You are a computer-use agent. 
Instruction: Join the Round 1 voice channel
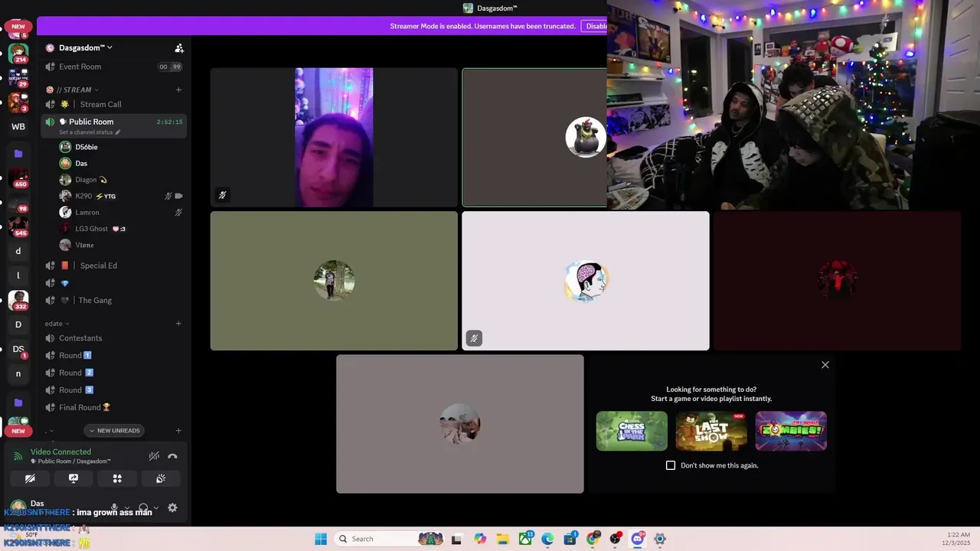pyautogui.click(x=113, y=355)
